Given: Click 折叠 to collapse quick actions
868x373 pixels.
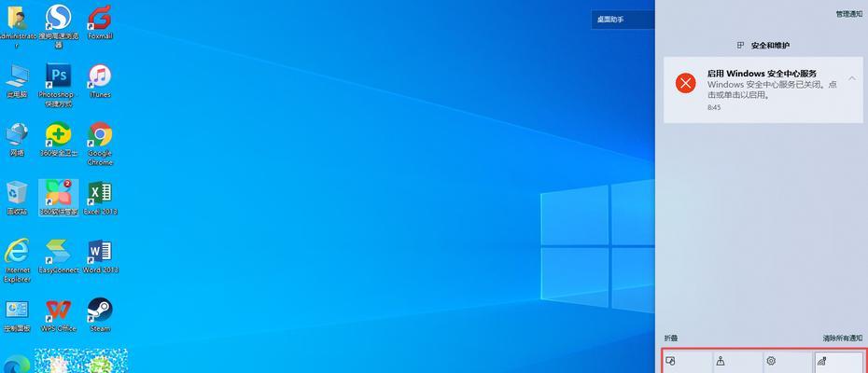Looking at the screenshot, I should pos(671,338).
